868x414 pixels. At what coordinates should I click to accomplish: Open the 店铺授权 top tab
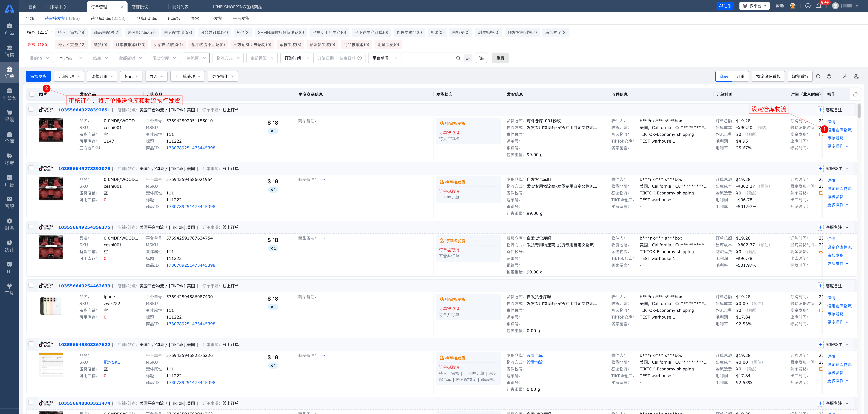click(x=140, y=7)
